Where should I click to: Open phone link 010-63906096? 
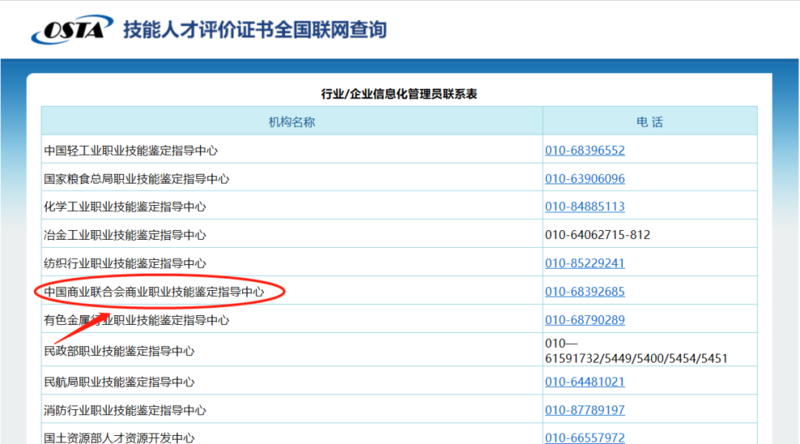[x=585, y=179]
